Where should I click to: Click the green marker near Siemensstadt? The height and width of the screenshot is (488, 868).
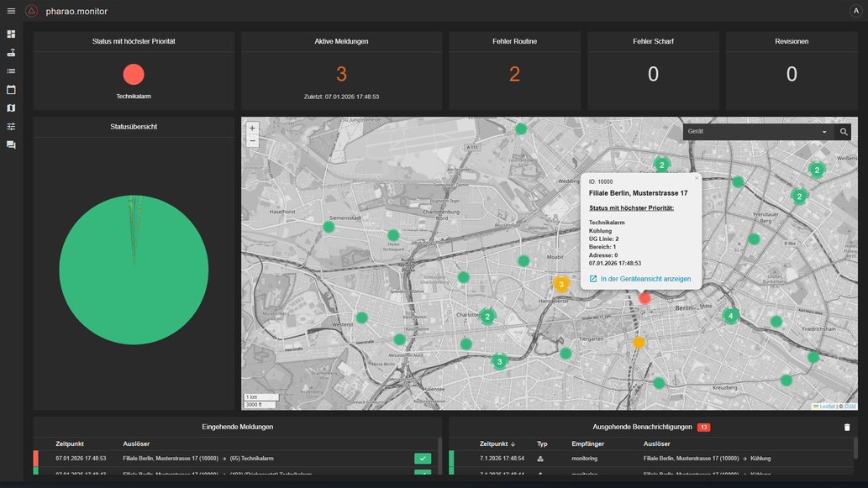coord(329,227)
